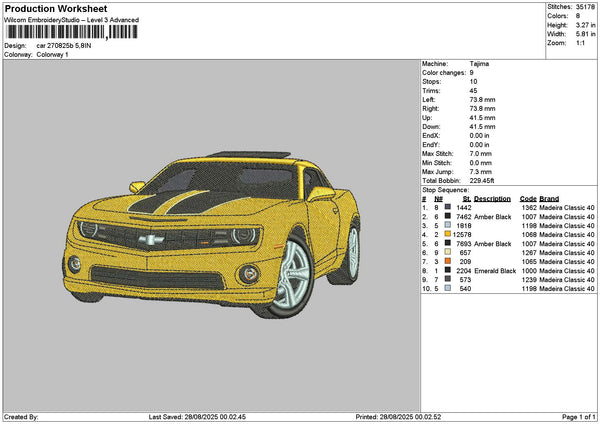This screenshot has height=424, width=600.
Task: Choose the gray swatch in stop 1
Action: pos(447,207)
